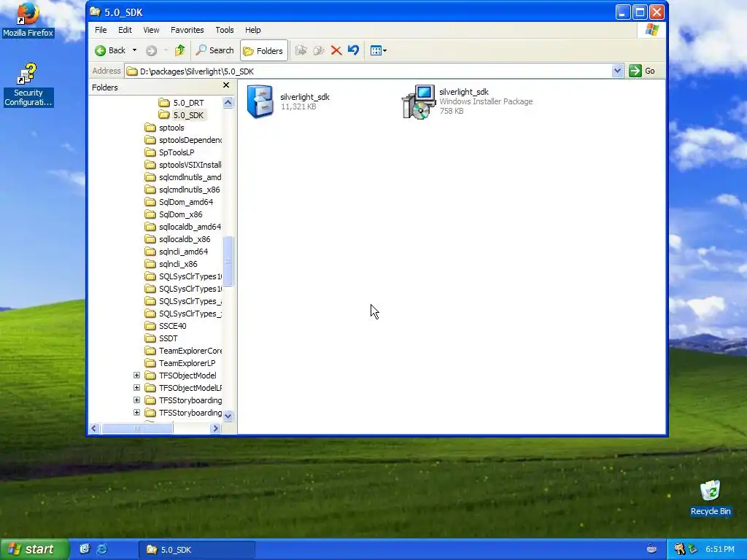Click the horizontal scroll right arrow
Viewport: 747px width, 560px height.
(x=215, y=429)
